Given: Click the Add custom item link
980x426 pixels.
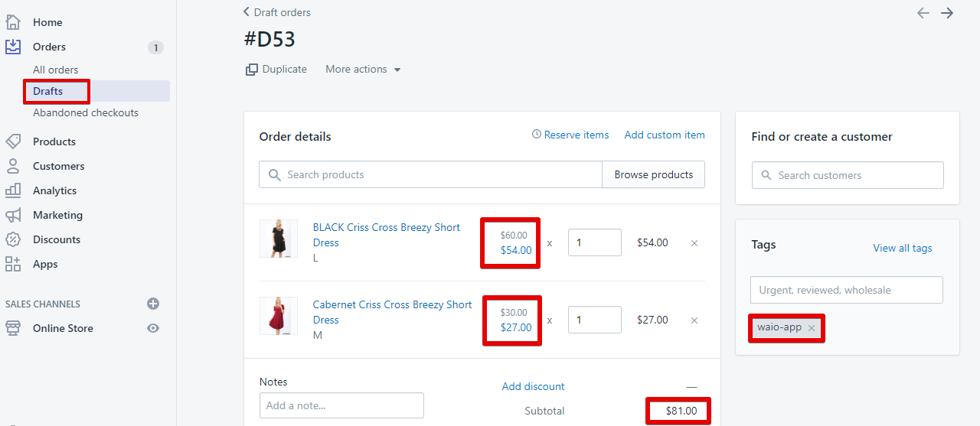Looking at the screenshot, I should (x=665, y=135).
